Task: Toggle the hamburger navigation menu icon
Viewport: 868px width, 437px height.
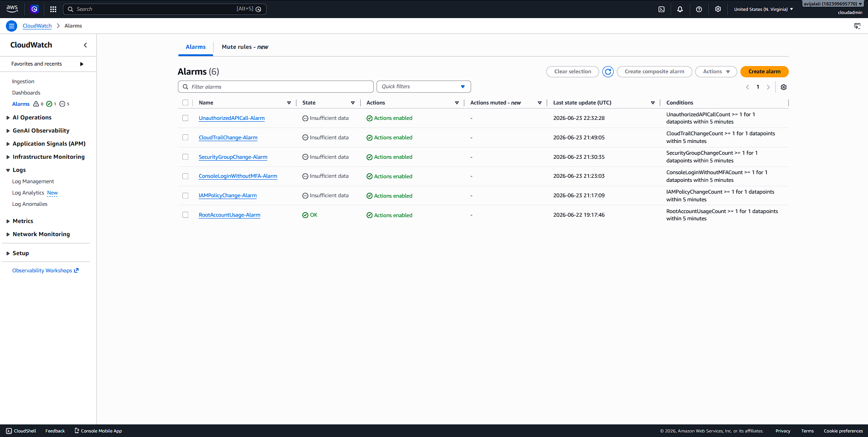Action: pos(12,26)
